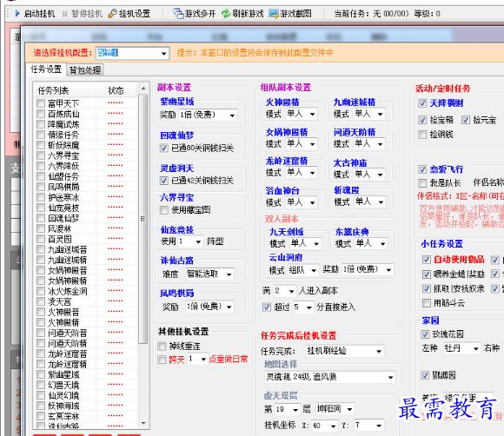Toggle 超过5分直接进入 checkbox
The image size is (504, 436).
click(267, 307)
